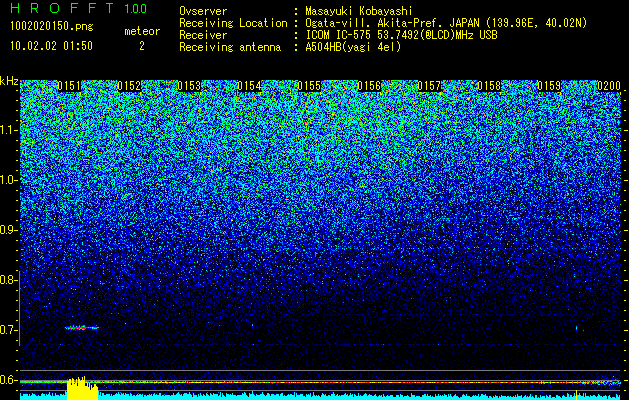Select the file name 1002020150.png
Screen dimensions: 629x400
pyautogui.click(x=52, y=26)
